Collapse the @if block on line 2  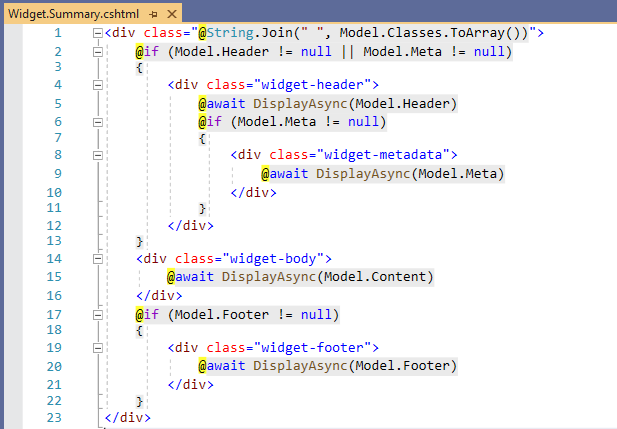[x=98, y=52]
